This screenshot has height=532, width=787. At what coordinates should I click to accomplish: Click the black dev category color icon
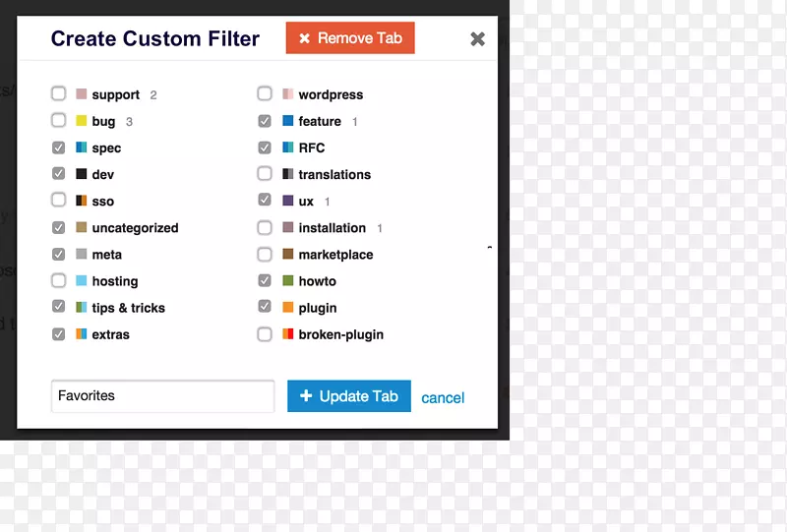point(82,174)
